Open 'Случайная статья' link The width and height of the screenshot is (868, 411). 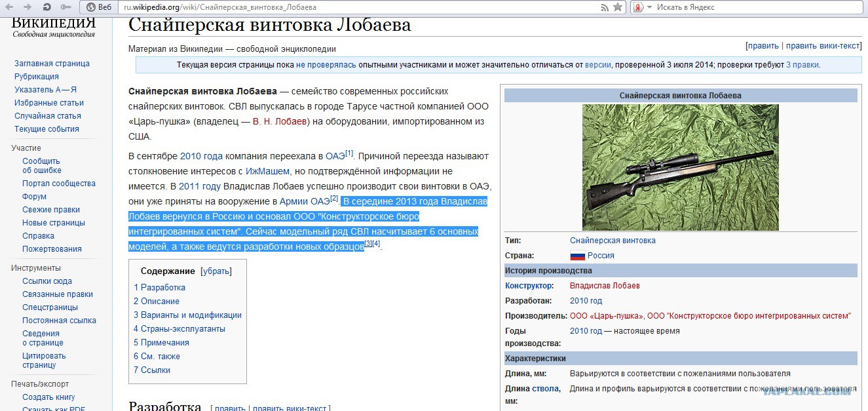(48, 116)
